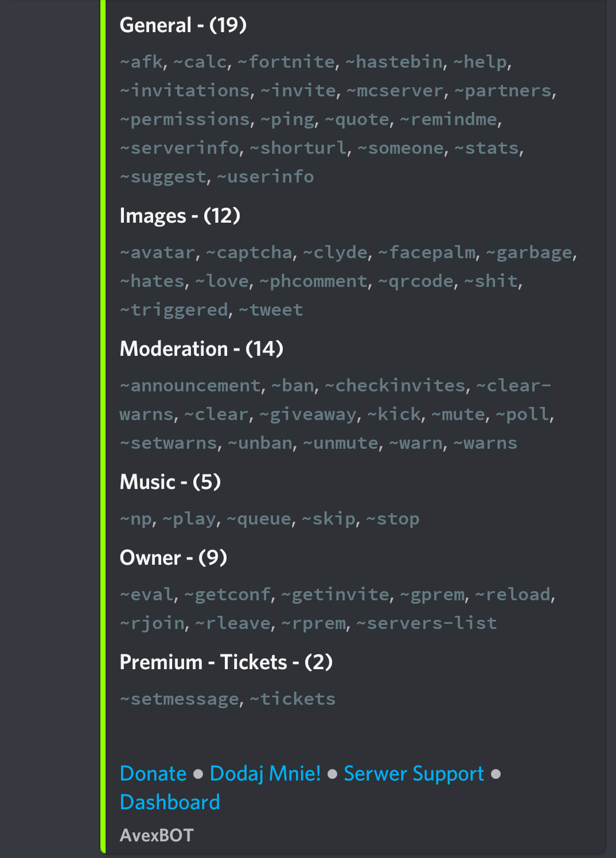616x858 pixels.
Task: Click the ~setmessage command text
Action: pos(180,699)
